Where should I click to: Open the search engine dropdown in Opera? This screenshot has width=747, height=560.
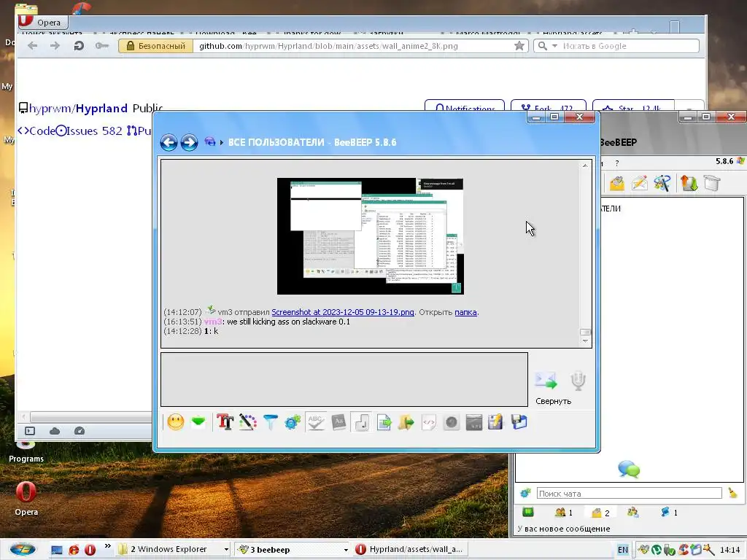[x=554, y=46]
